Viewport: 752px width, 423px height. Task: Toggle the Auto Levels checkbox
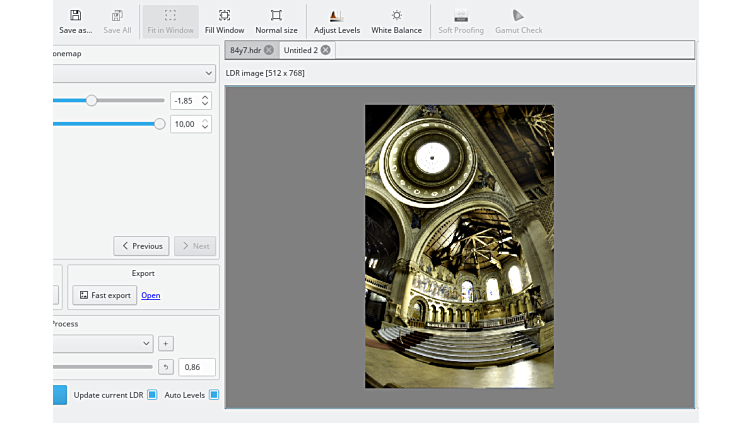(214, 395)
